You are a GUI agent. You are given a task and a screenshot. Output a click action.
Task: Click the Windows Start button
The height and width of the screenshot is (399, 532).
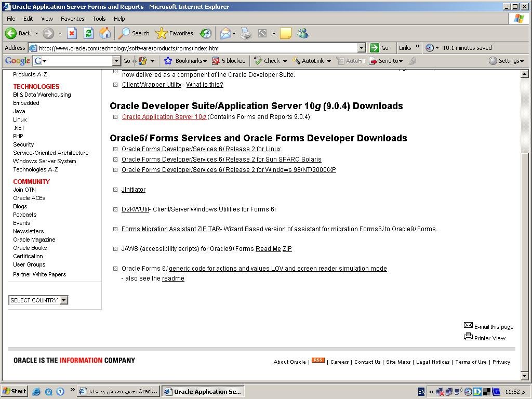pyautogui.click(x=14, y=392)
